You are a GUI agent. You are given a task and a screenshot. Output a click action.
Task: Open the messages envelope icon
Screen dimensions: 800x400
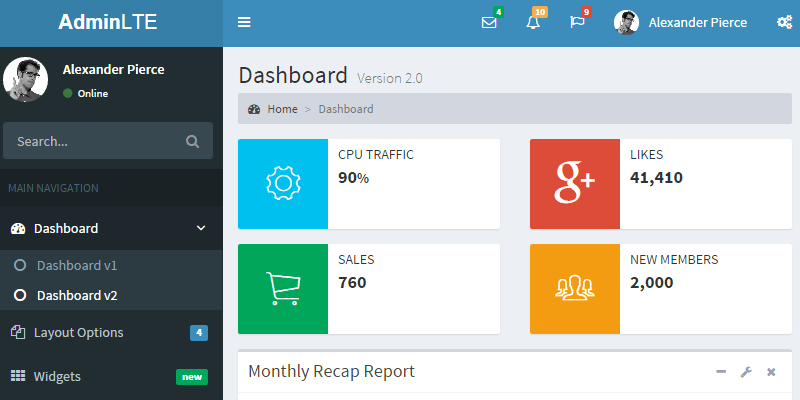[x=489, y=23]
